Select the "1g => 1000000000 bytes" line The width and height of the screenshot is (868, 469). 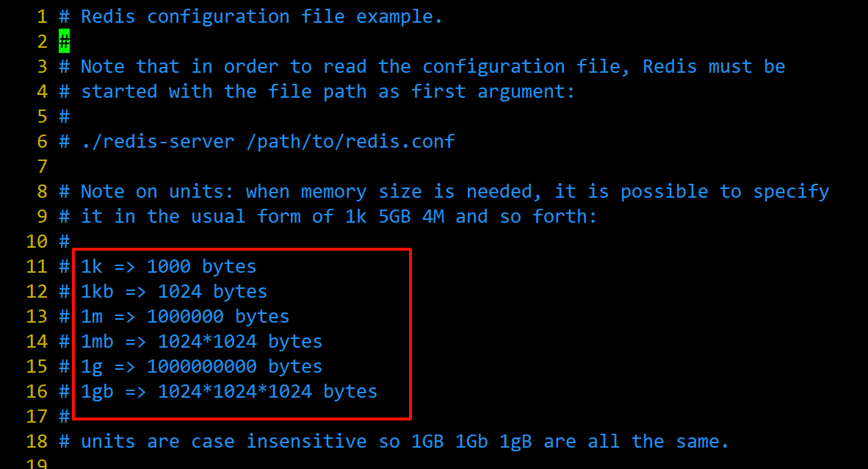pyautogui.click(x=201, y=367)
